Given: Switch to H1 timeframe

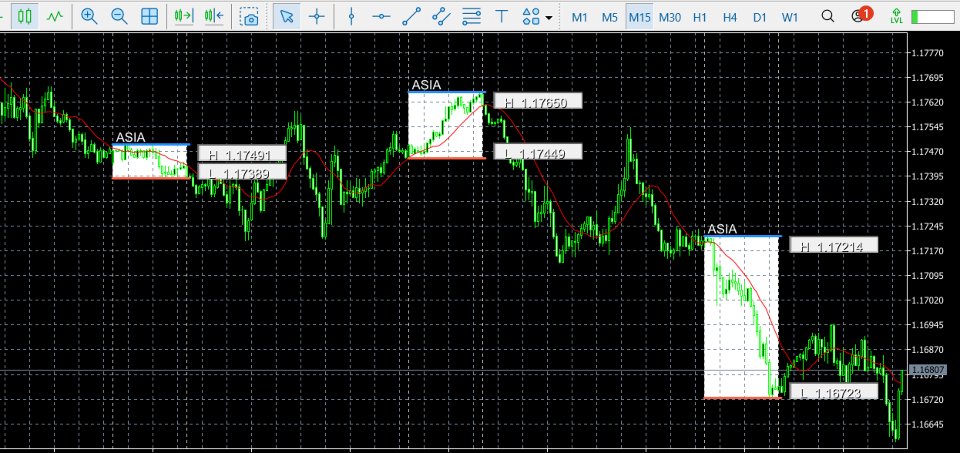Looking at the screenshot, I should coord(700,17).
